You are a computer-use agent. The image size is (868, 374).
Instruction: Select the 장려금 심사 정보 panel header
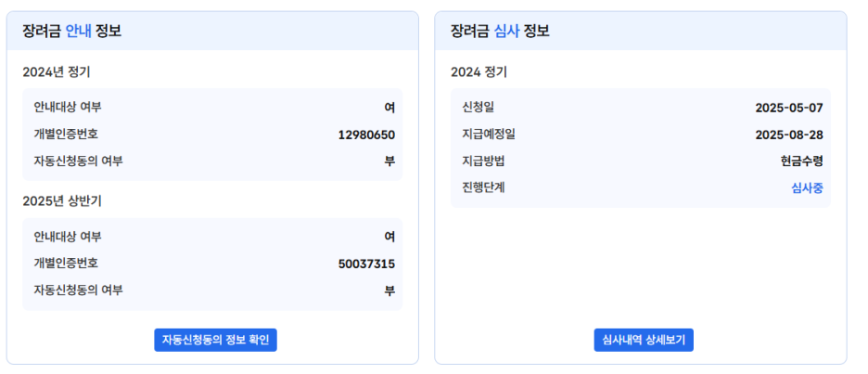click(x=500, y=31)
